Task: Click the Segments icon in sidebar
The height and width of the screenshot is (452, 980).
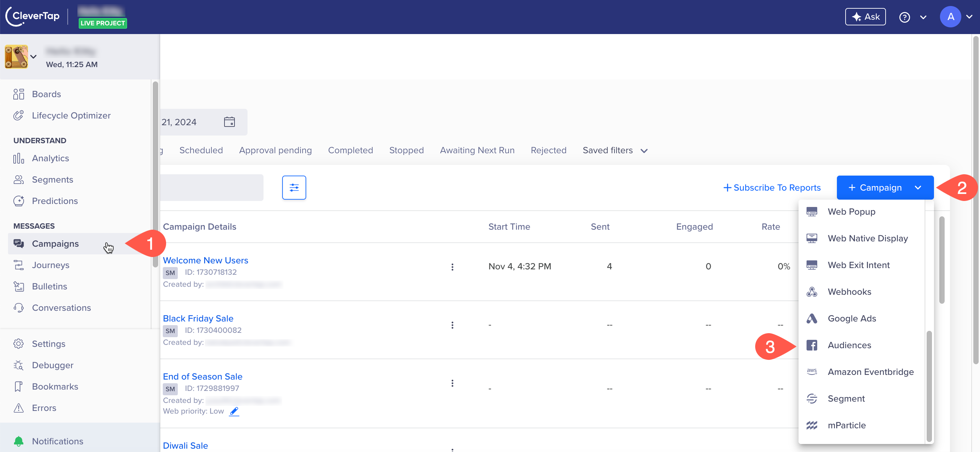Action: click(19, 179)
